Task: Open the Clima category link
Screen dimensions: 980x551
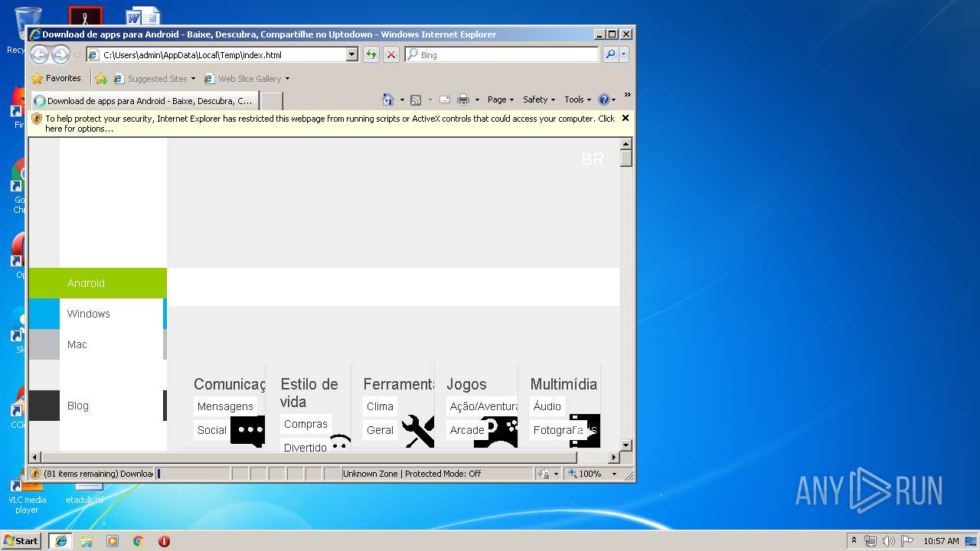Action: pyautogui.click(x=380, y=406)
